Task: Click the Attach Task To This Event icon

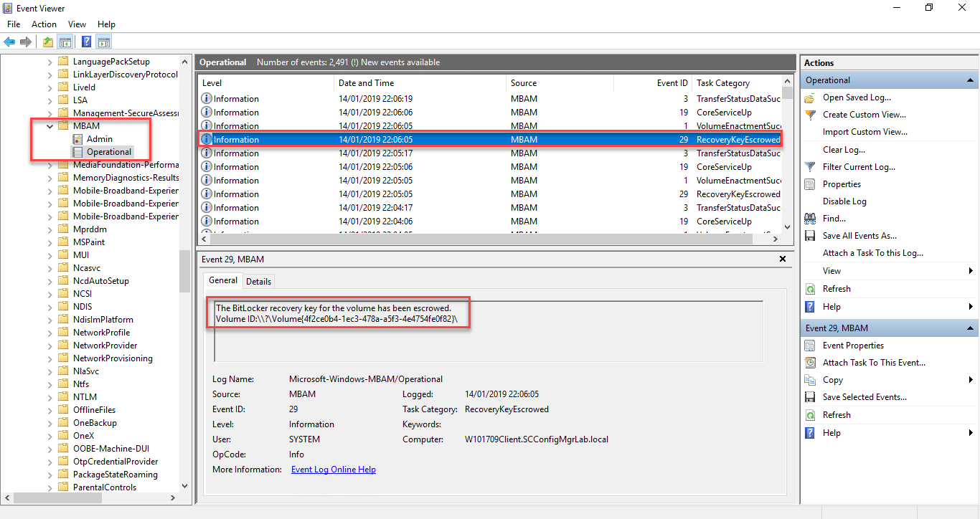Action: tap(810, 363)
